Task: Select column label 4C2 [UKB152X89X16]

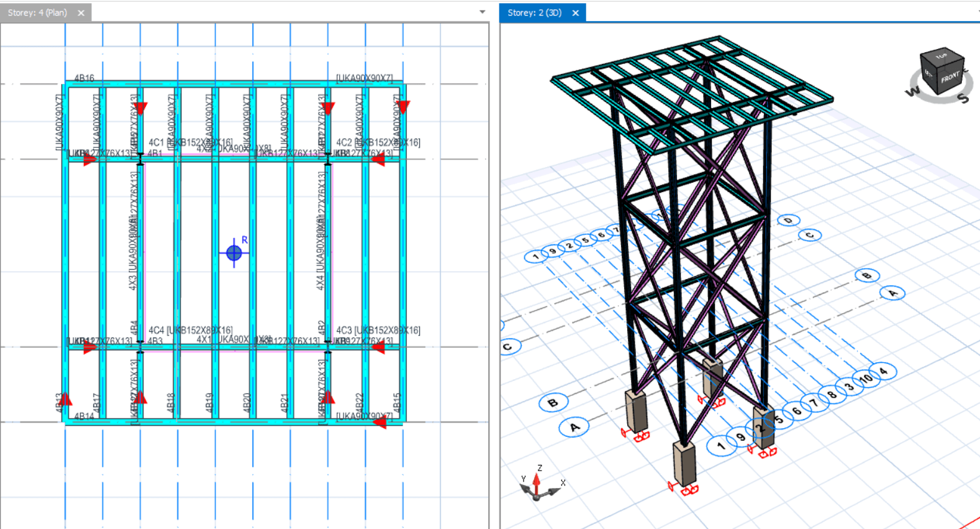Action: (x=378, y=142)
